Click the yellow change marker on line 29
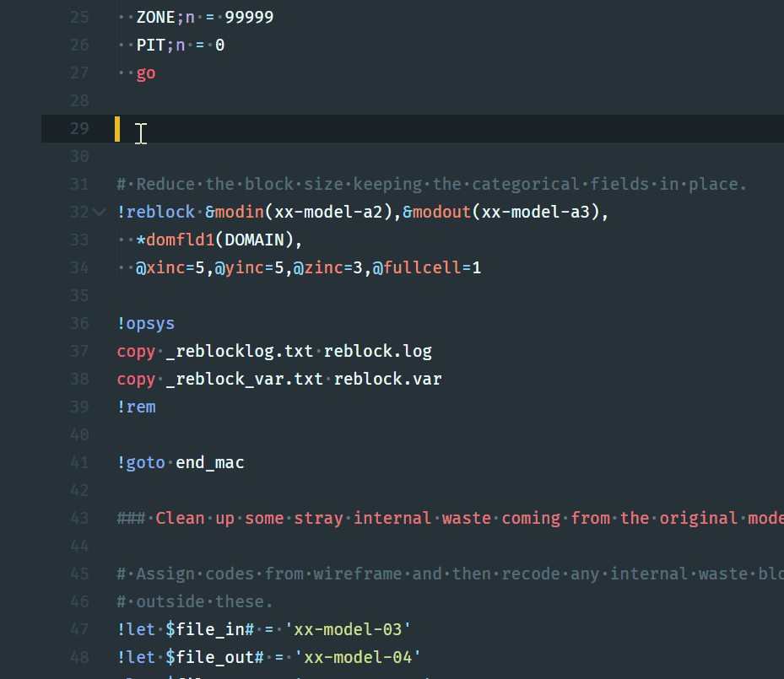Viewport: 784px width, 679px height. point(117,129)
